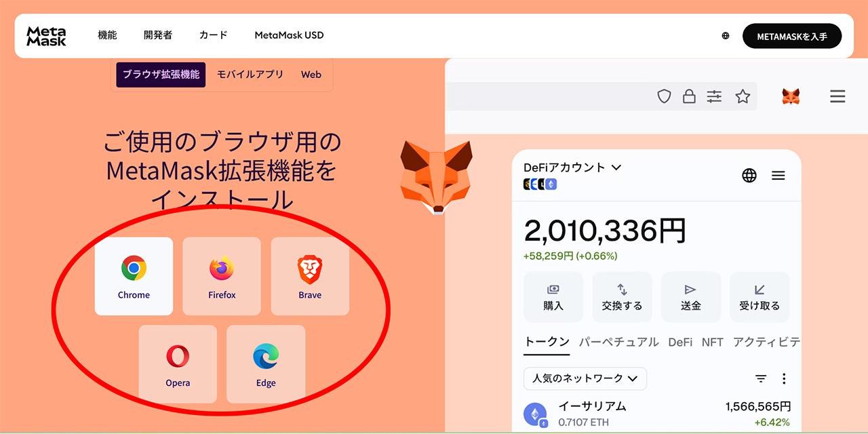Click the 送金 send button

point(690,297)
